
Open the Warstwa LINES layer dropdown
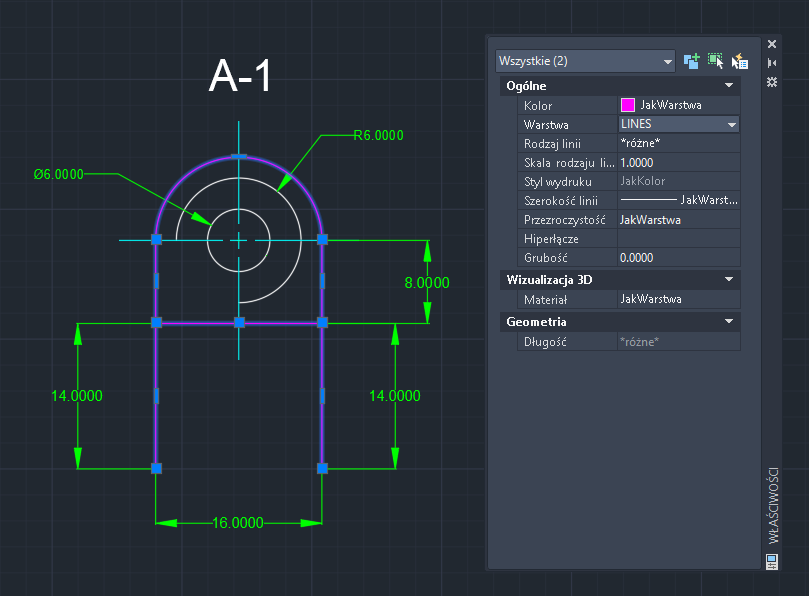(x=678, y=124)
